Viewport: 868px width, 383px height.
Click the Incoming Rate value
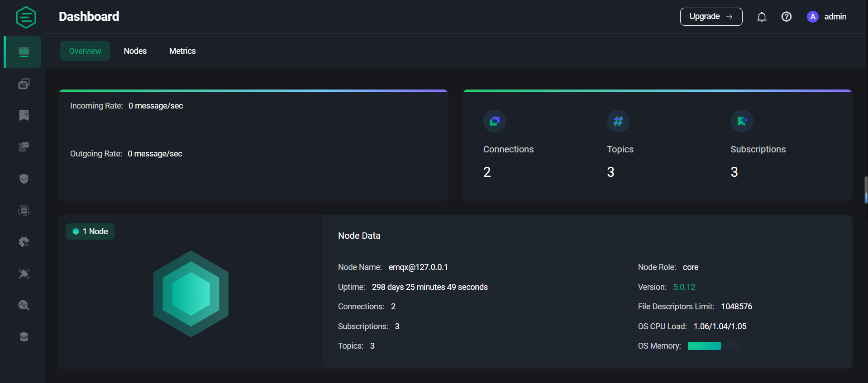tap(156, 106)
